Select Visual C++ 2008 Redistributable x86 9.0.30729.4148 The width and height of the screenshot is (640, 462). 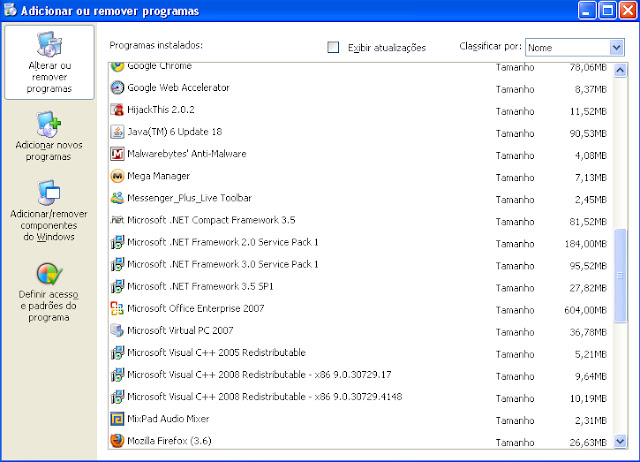[x=361, y=396]
